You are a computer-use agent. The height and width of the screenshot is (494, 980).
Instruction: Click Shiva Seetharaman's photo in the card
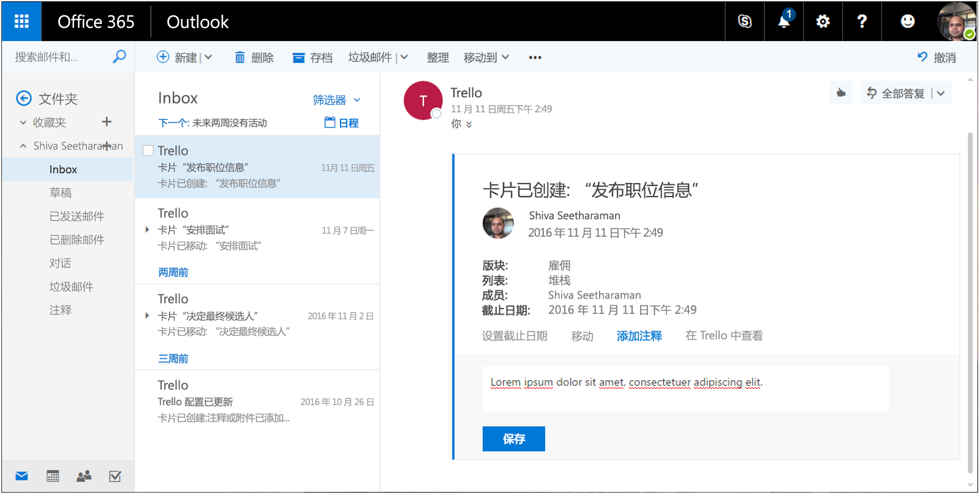point(498,223)
